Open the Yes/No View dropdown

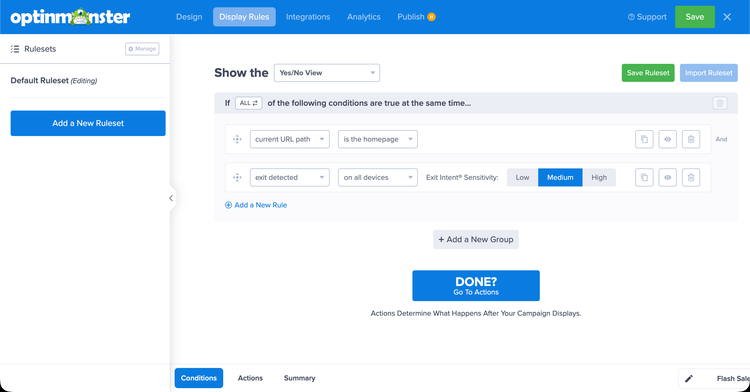click(327, 73)
